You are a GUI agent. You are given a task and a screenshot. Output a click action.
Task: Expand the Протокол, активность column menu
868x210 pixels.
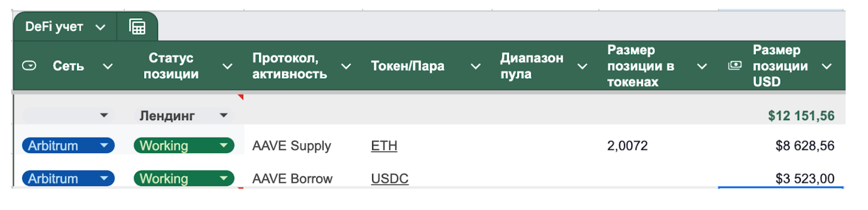coord(346,66)
